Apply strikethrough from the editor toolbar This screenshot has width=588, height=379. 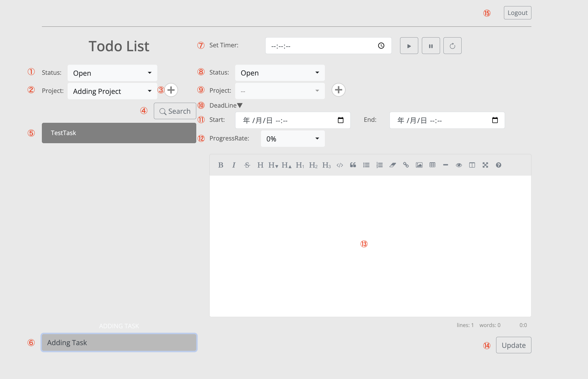[247, 165]
